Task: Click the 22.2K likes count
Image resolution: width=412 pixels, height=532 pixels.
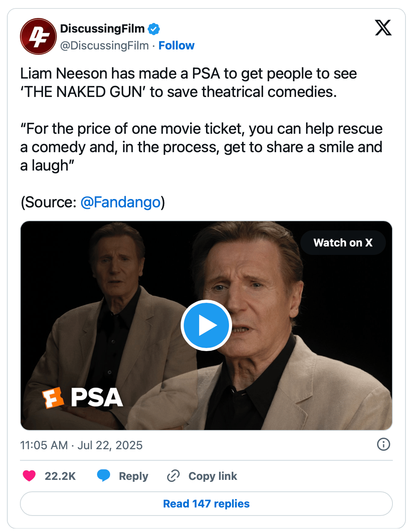Action: click(60, 476)
